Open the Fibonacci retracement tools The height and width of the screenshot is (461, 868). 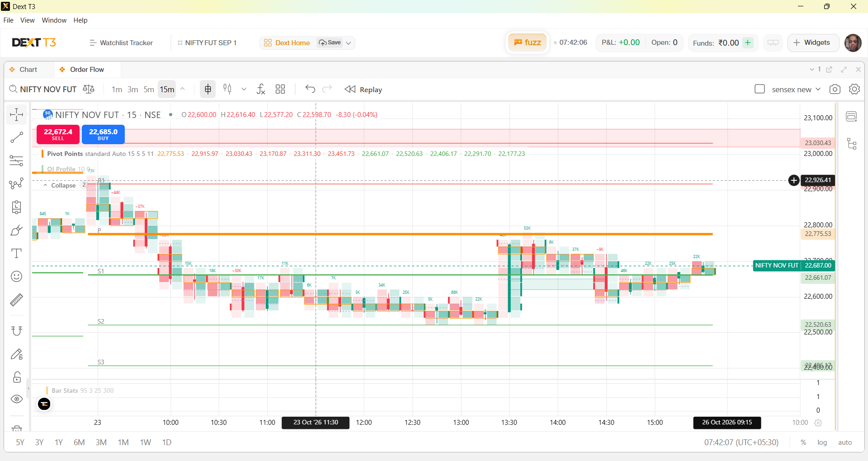click(16, 160)
